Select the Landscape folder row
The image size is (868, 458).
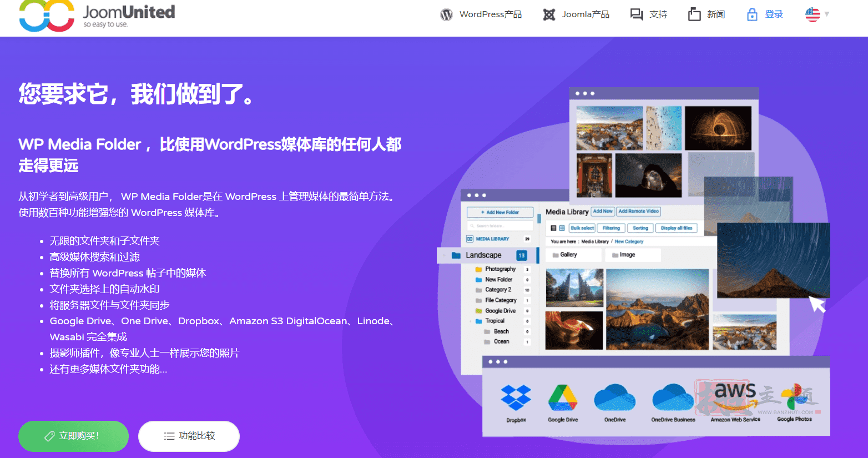pyautogui.click(x=487, y=255)
